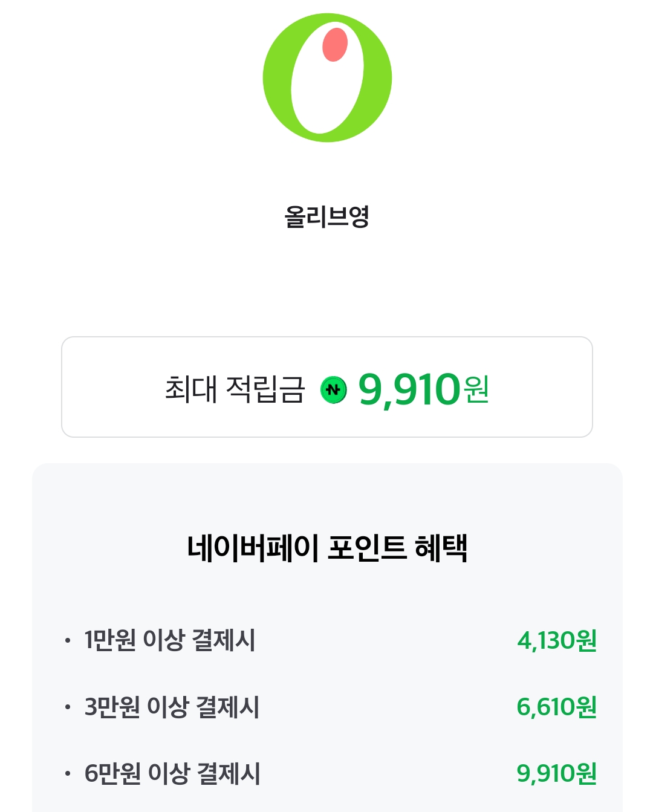This screenshot has width=653, height=812.
Task: Click the bullet before 6만원 이상 결제시
Action: click(x=68, y=773)
